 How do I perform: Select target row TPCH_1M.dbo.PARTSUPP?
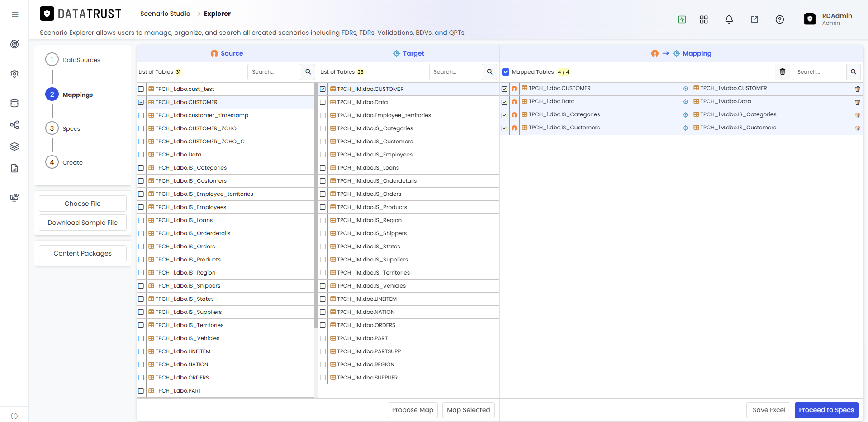click(408, 351)
